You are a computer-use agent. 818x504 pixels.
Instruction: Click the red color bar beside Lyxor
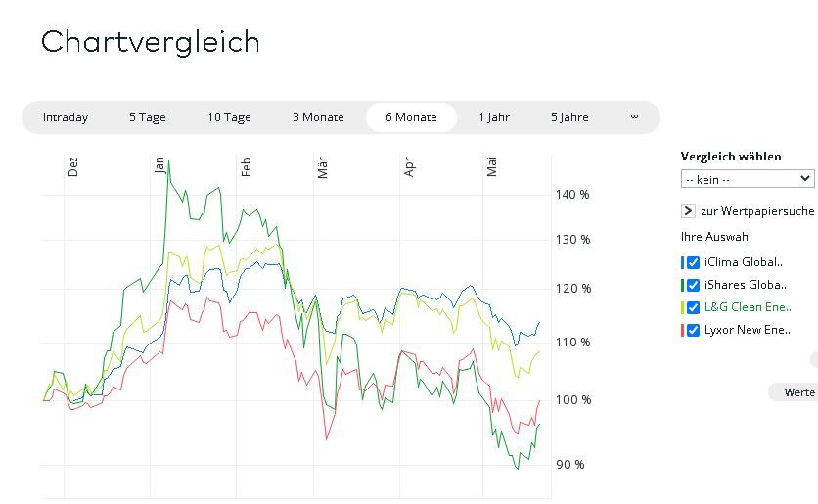coord(682,330)
